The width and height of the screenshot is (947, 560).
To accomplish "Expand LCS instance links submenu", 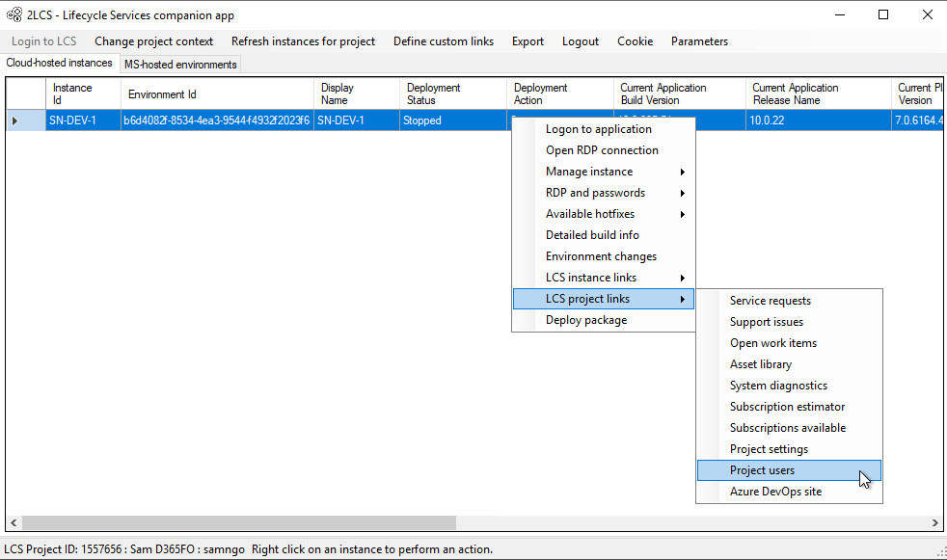I will 604,278.
